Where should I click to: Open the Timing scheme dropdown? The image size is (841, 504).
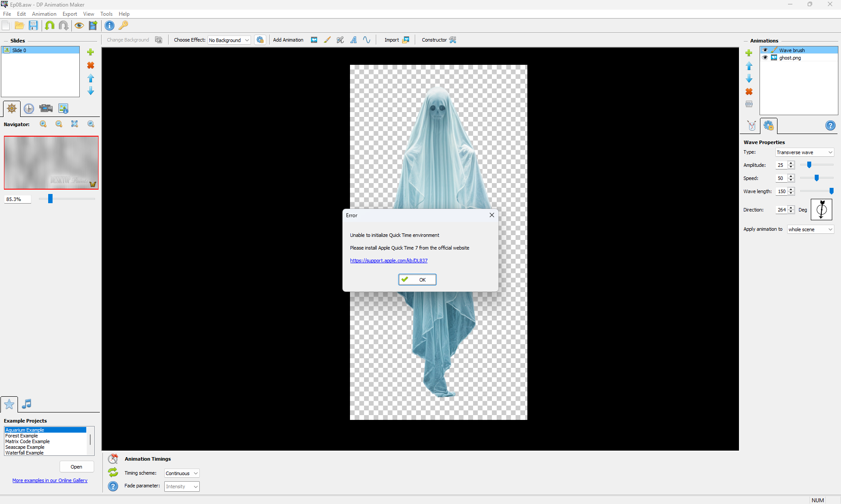182,473
